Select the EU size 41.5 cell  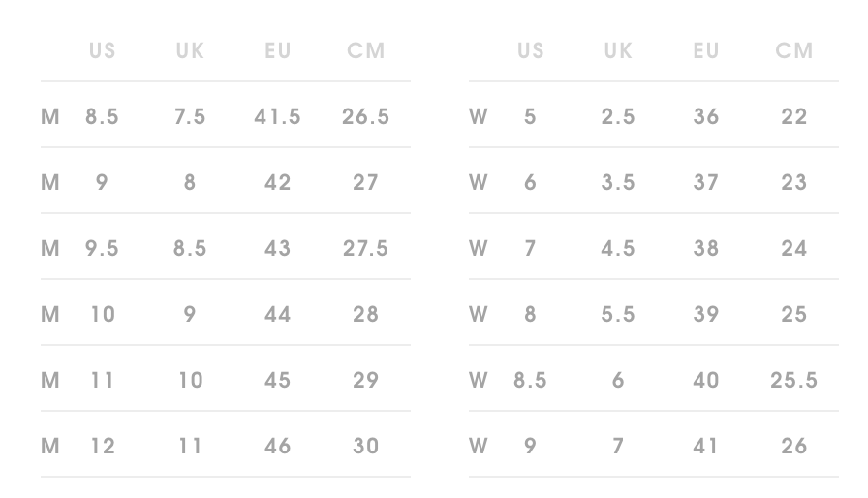coord(277,116)
